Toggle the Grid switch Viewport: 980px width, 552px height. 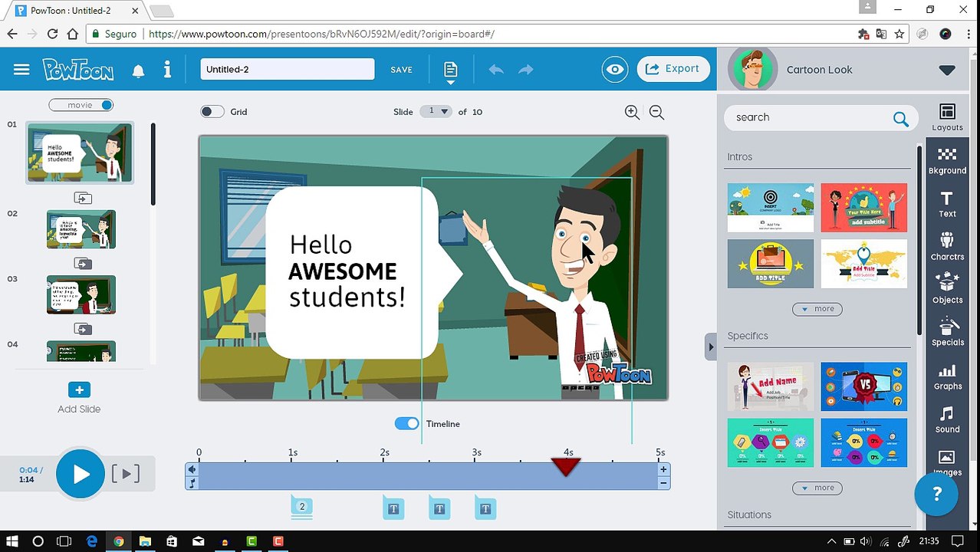(212, 112)
